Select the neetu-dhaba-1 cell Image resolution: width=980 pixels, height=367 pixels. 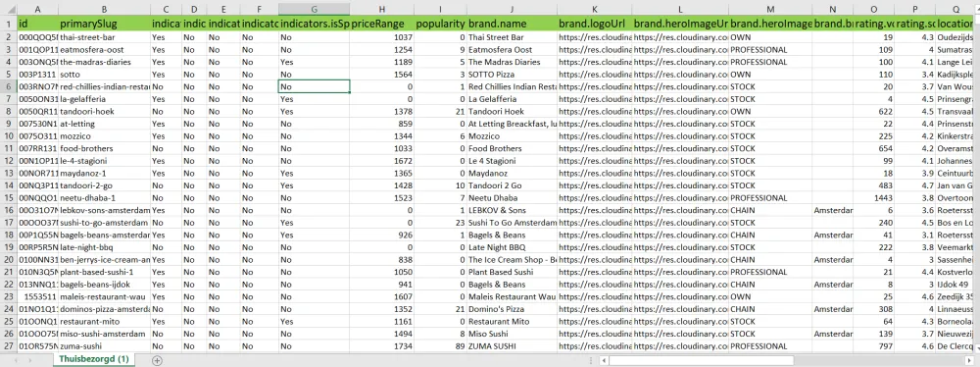click(x=104, y=198)
